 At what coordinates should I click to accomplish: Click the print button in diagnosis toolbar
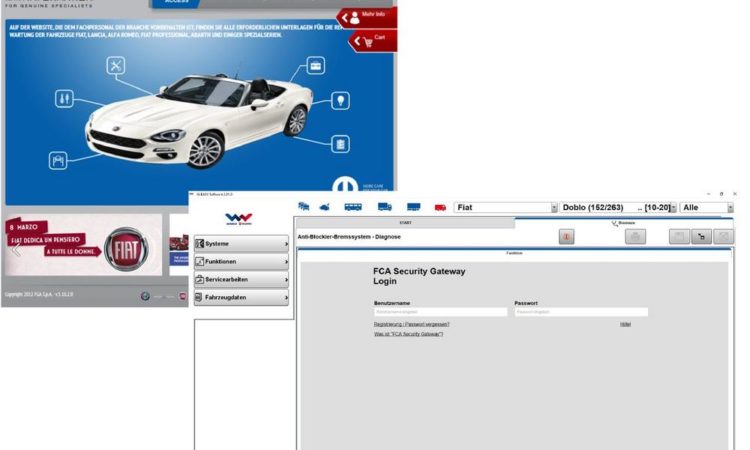[635, 237]
